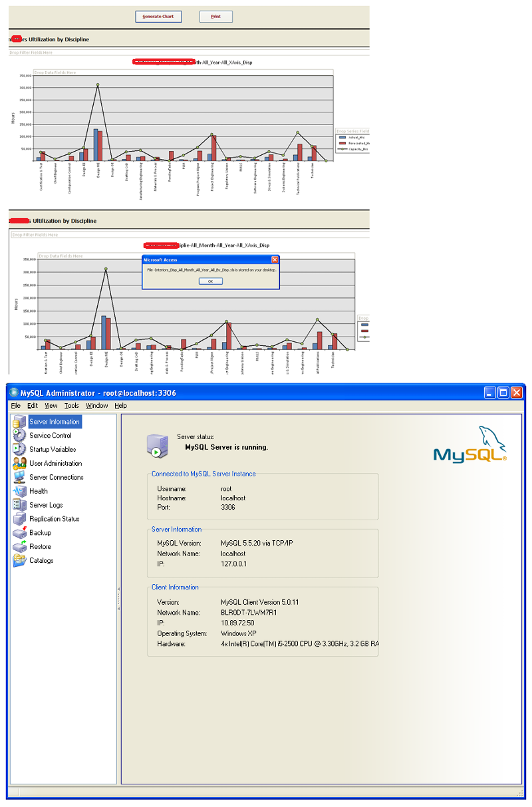This screenshot has height=807, width=532.
Task: Open the Backup section
Action: click(x=40, y=533)
